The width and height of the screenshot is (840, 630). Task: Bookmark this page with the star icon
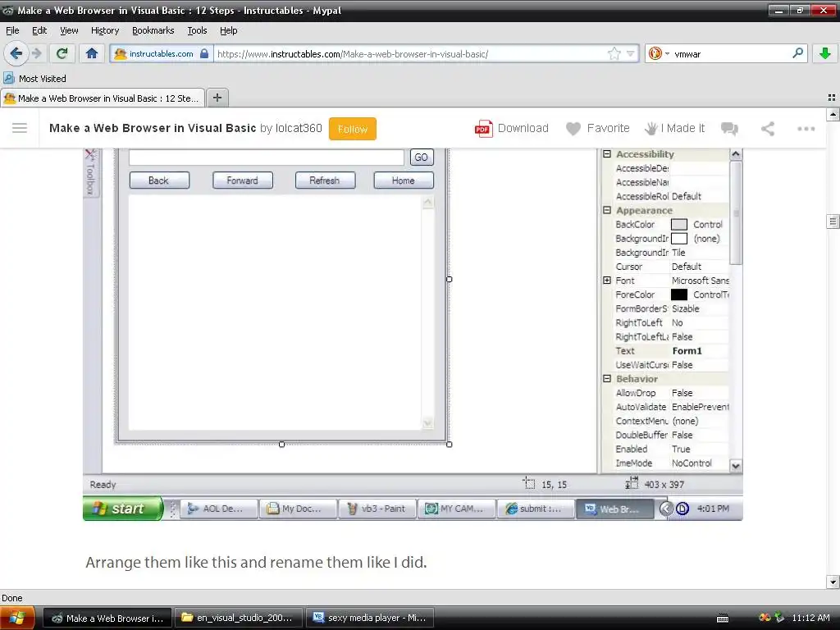tap(614, 53)
